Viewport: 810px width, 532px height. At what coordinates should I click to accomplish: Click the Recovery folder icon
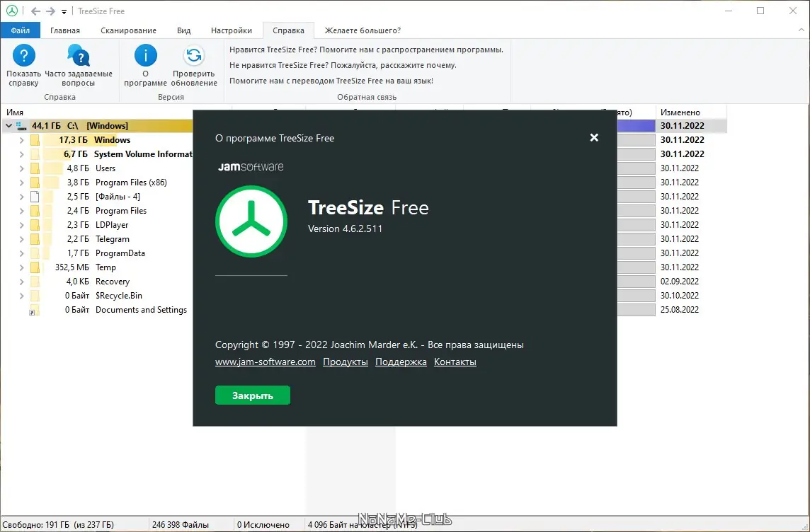click(35, 282)
